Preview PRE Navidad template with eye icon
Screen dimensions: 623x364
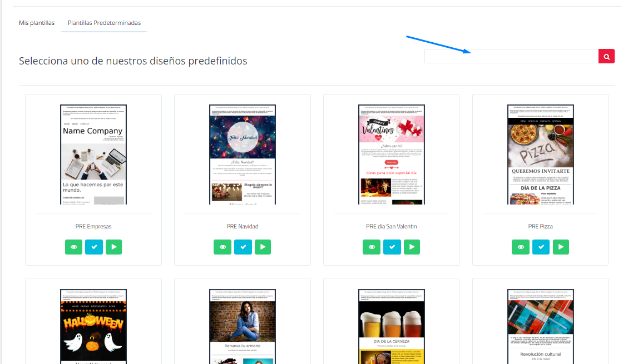[x=222, y=247]
